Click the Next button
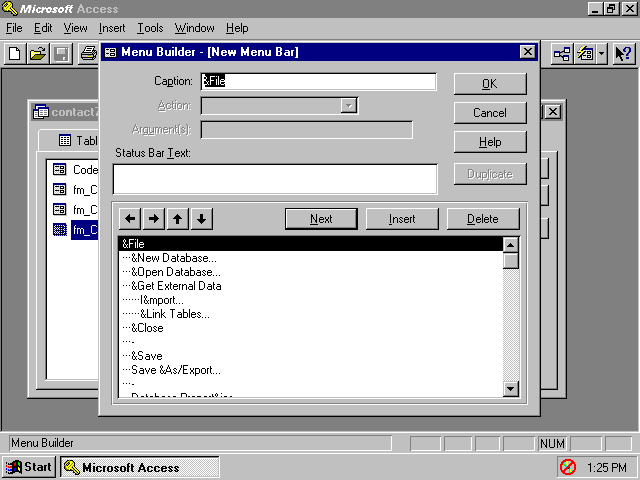The image size is (640, 480). pos(321,219)
